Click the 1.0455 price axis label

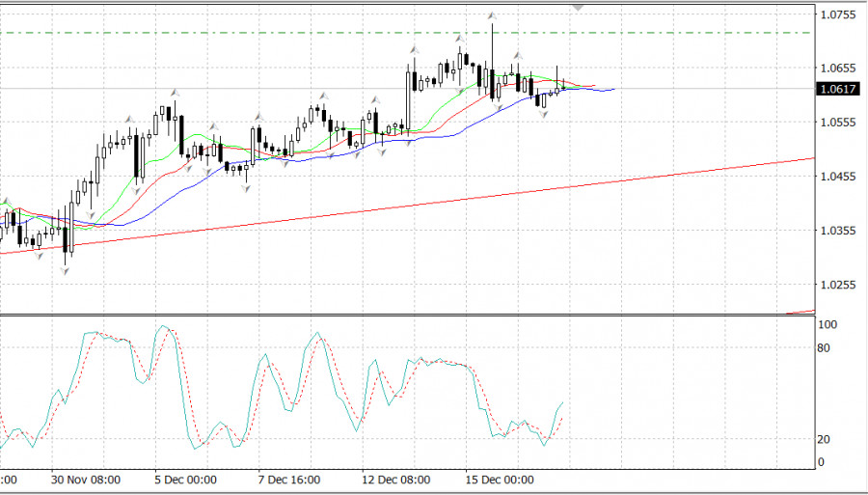[837, 177]
